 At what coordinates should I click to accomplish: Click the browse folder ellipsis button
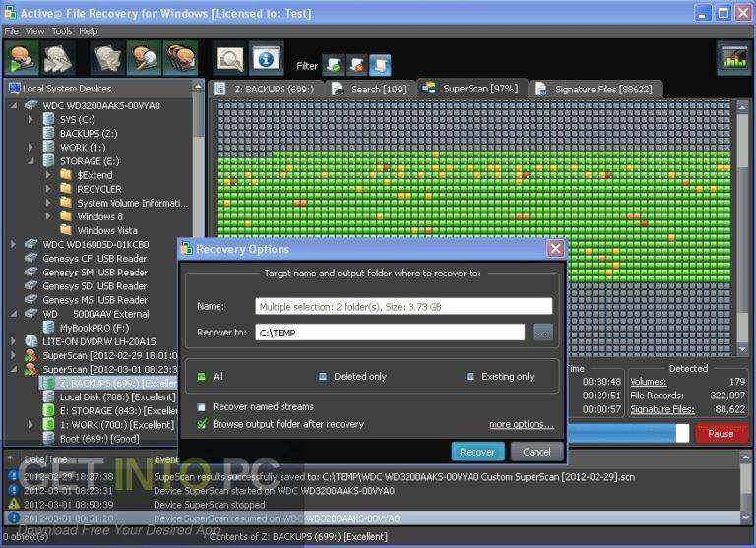[542, 334]
